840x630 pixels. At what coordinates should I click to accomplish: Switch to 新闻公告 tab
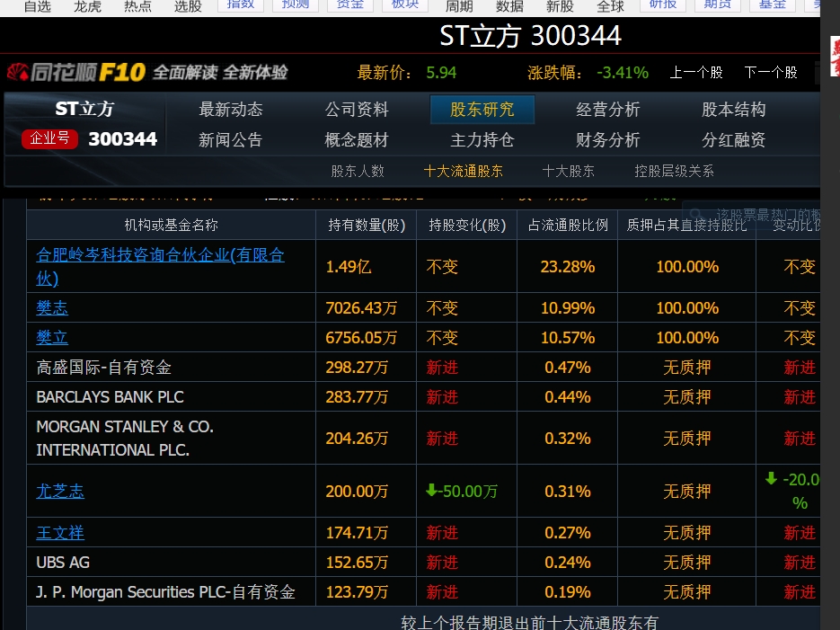click(x=231, y=140)
